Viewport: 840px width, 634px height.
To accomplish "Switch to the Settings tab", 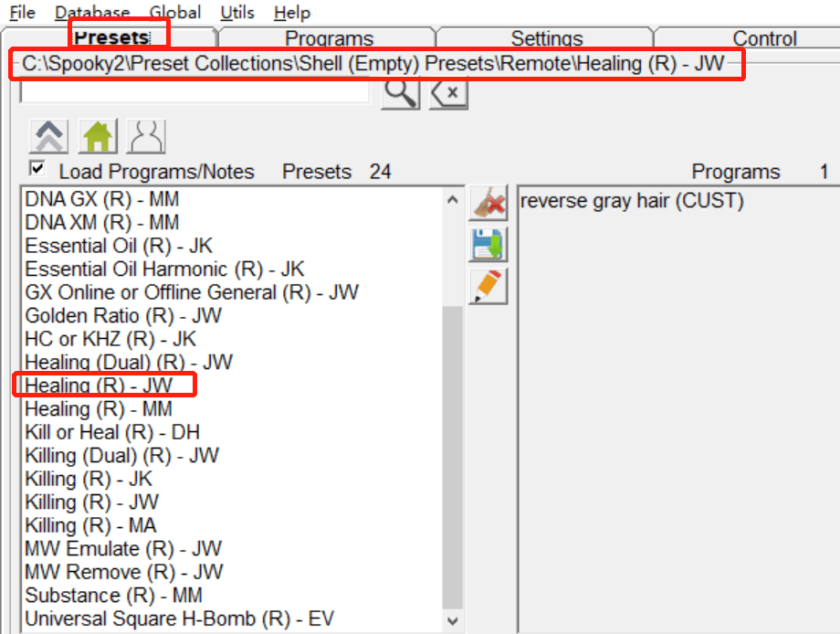I will click(546, 38).
